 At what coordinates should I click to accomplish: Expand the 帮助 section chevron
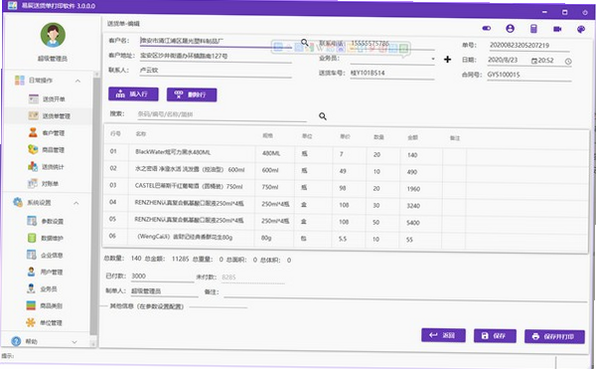74,342
